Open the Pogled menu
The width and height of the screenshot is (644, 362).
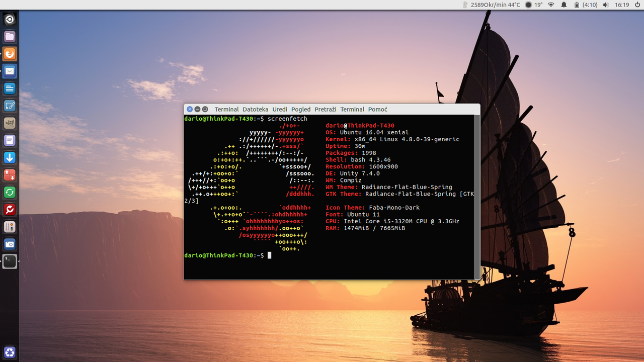[301, 109]
